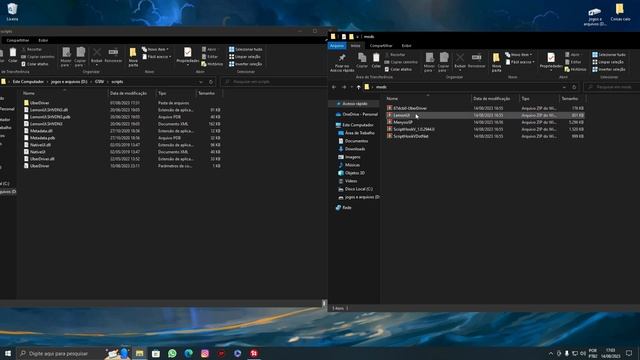Viewport: 640px width, 360px height.
Task: Go back using mods window back arrow
Action: [x=334, y=87]
